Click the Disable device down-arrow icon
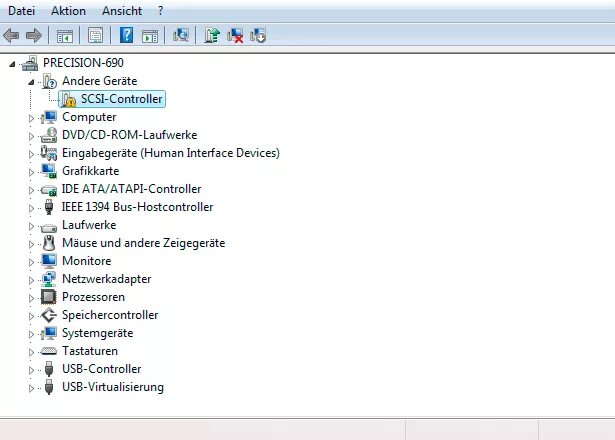Screen dimensions: 615x440 tap(258, 35)
